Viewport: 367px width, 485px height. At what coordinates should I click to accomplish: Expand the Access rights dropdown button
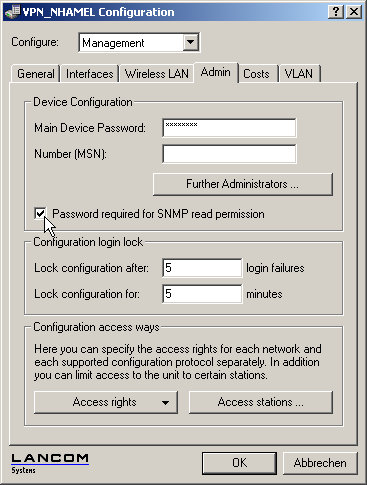(106, 402)
